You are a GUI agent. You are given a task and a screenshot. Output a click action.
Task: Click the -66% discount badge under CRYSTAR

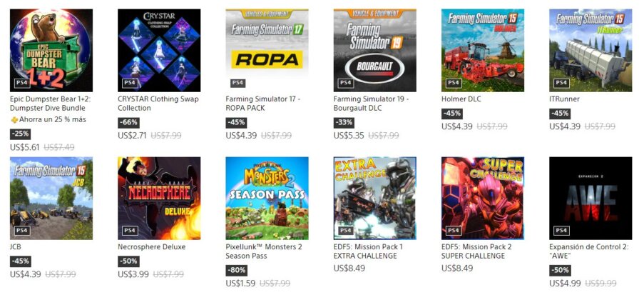click(128, 123)
